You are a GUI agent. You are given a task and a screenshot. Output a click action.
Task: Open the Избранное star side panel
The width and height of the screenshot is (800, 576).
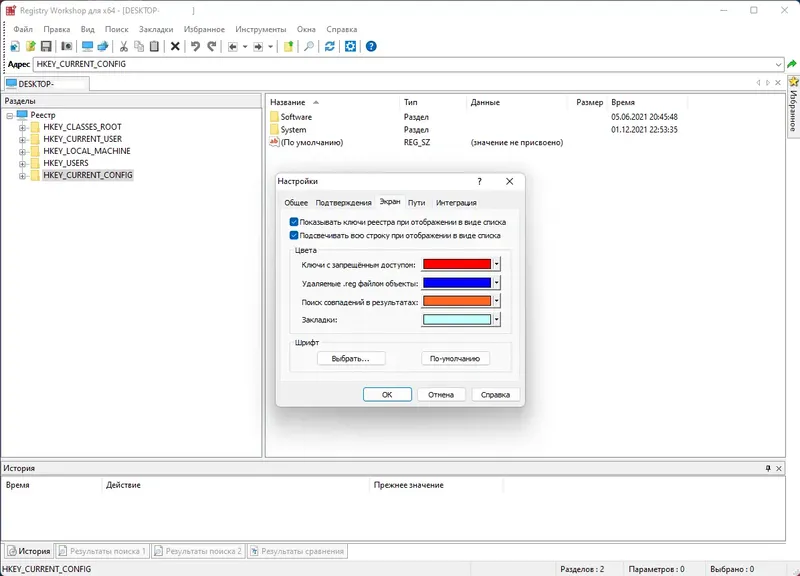coord(793,105)
